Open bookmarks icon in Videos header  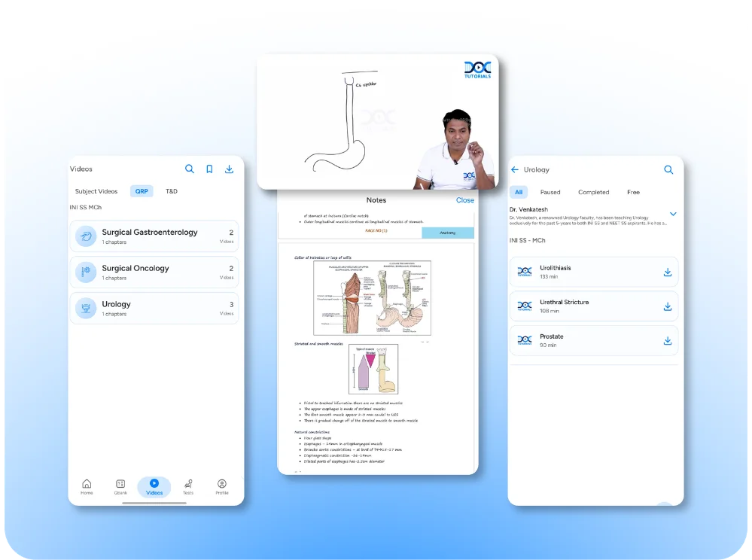tap(209, 169)
